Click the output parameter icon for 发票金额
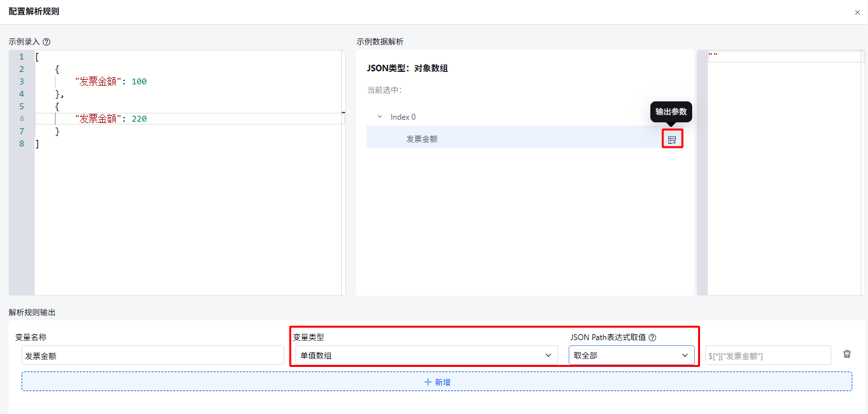This screenshot has height=414, width=868. coord(672,139)
